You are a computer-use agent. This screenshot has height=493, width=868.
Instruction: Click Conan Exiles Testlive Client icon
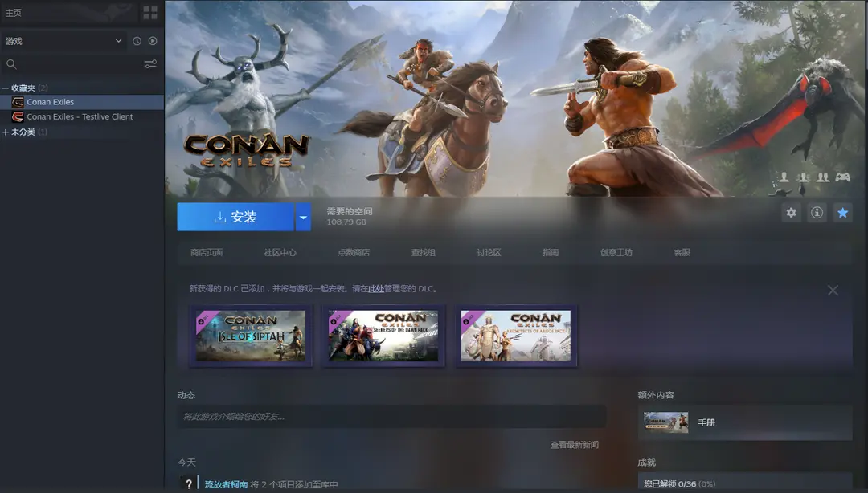pos(18,116)
